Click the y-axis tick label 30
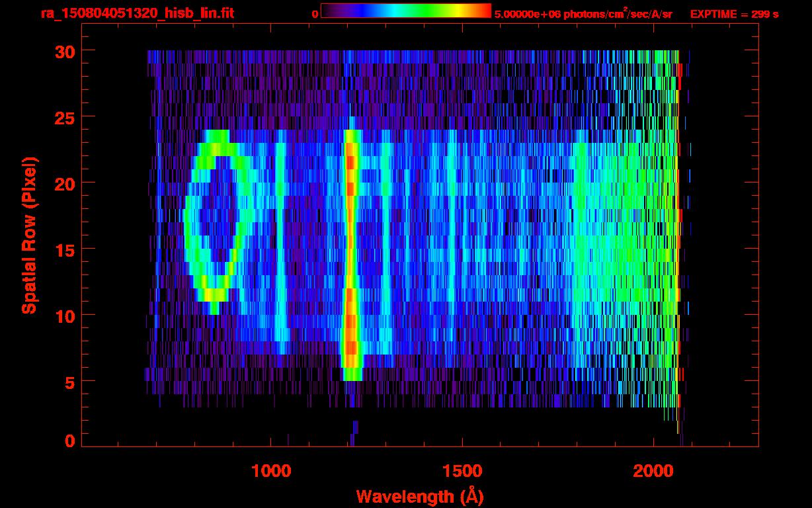Screen dimensions: 812x508 63,51
